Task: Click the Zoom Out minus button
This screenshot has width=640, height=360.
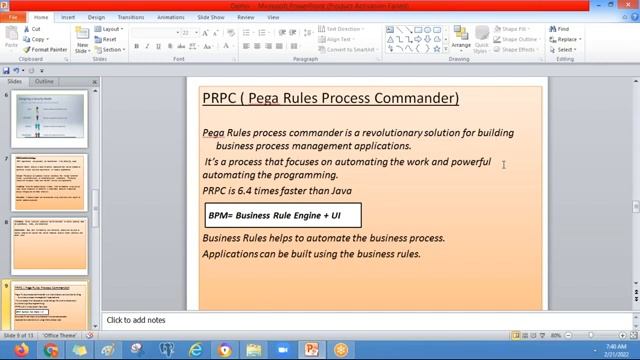Action: (x=568, y=336)
